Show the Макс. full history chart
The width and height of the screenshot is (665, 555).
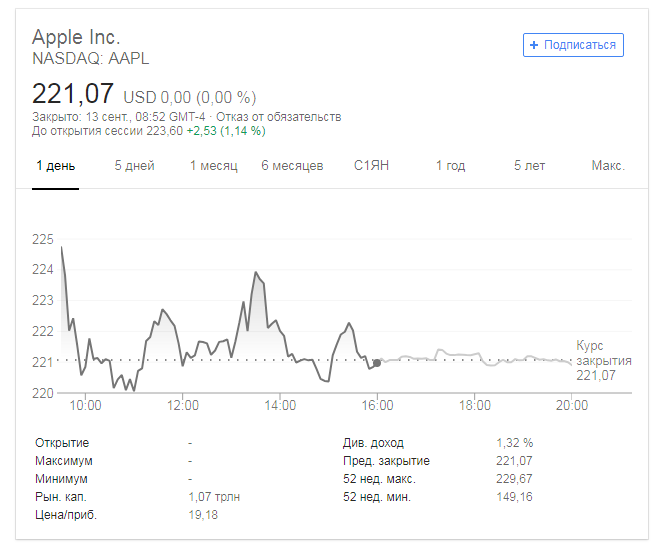[x=607, y=165]
